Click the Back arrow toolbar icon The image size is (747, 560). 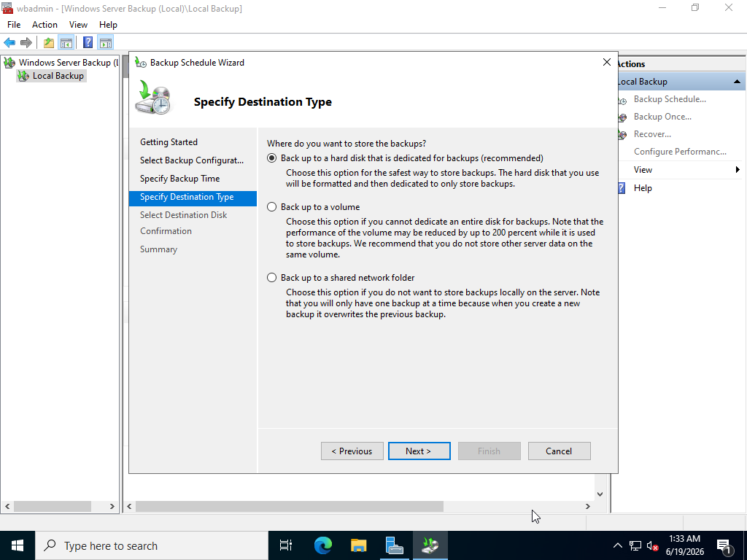click(x=9, y=43)
